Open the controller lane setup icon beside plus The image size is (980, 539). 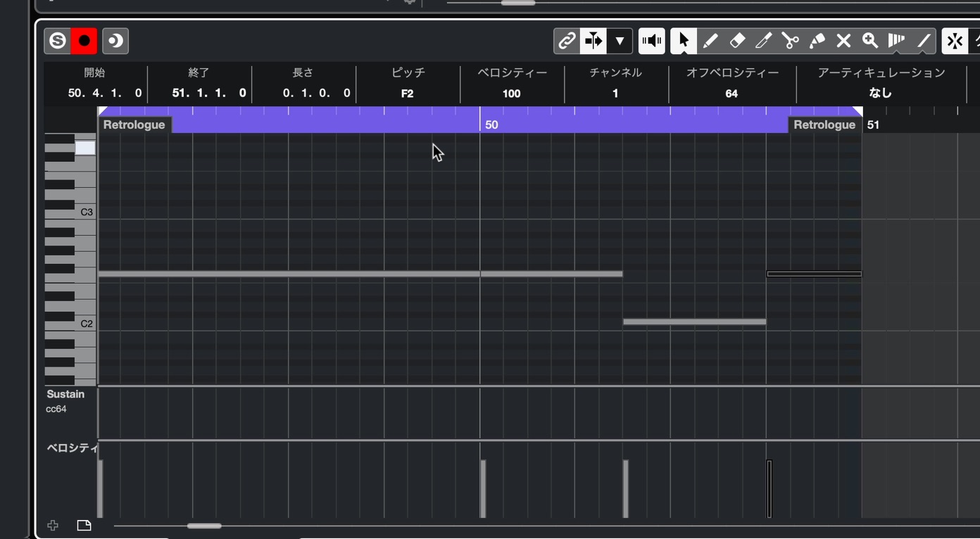(84, 526)
